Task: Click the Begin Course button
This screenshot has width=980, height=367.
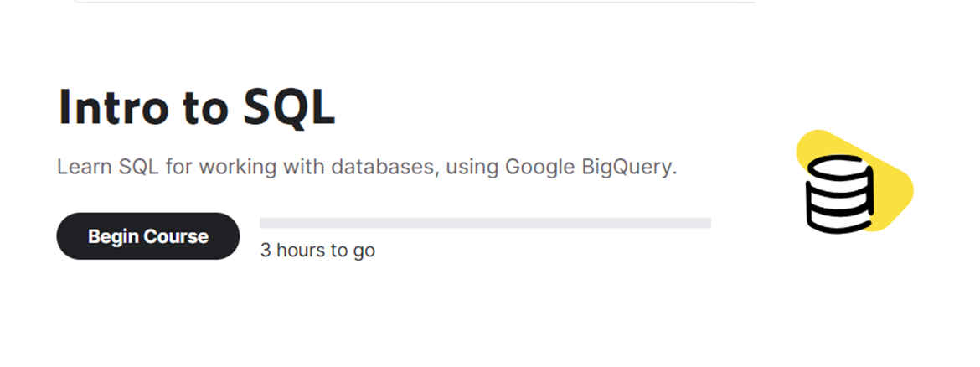Action: [x=148, y=236]
